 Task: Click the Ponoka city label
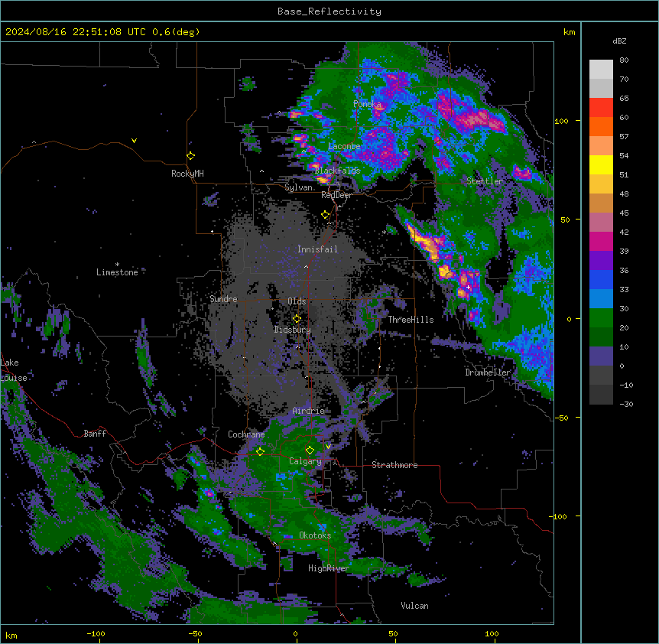367,104
